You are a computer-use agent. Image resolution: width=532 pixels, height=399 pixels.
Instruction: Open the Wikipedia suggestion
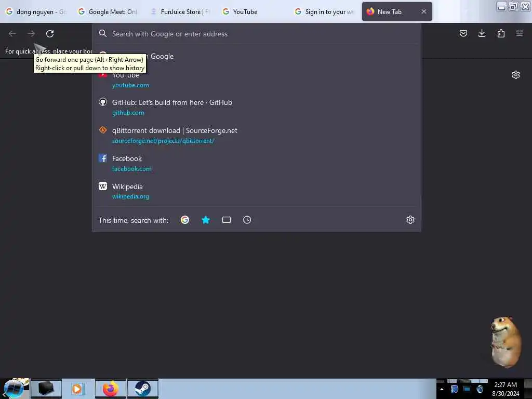tap(256, 191)
